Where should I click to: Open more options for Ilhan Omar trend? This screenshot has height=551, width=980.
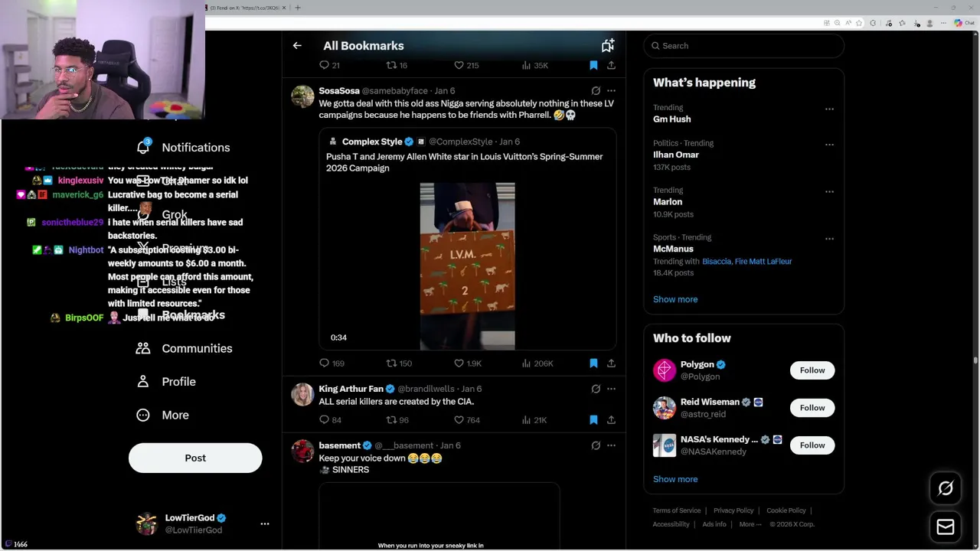(x=829, y=144)
